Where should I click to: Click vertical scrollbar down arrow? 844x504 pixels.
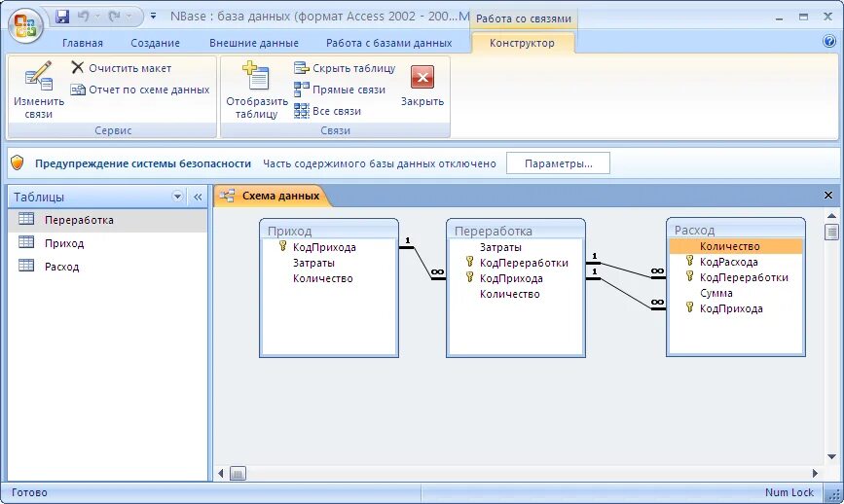[x=831, y=456]
